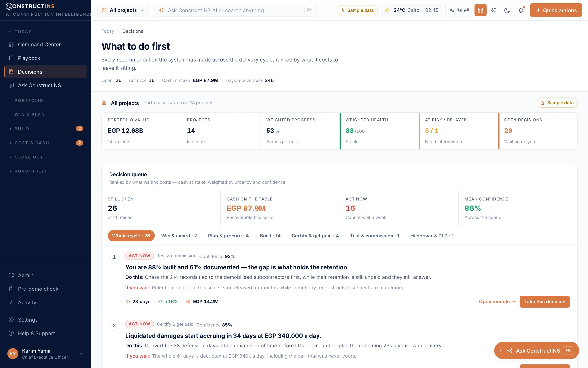Screen dimensions: 588x368
Task: Select the Win & award tab
Action: pyautogui.click(x=179, y=236)
